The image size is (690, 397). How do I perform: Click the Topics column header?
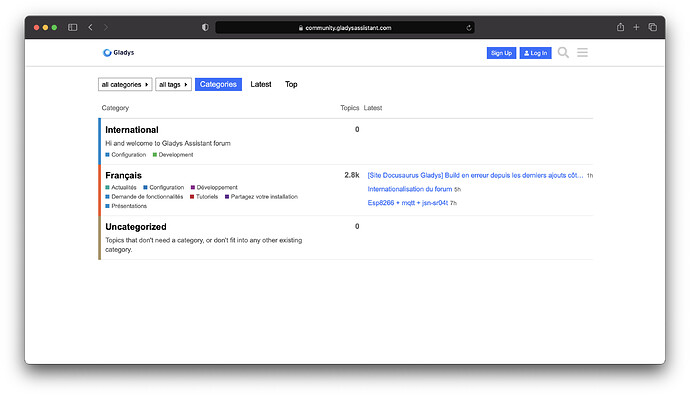(349, 108)
